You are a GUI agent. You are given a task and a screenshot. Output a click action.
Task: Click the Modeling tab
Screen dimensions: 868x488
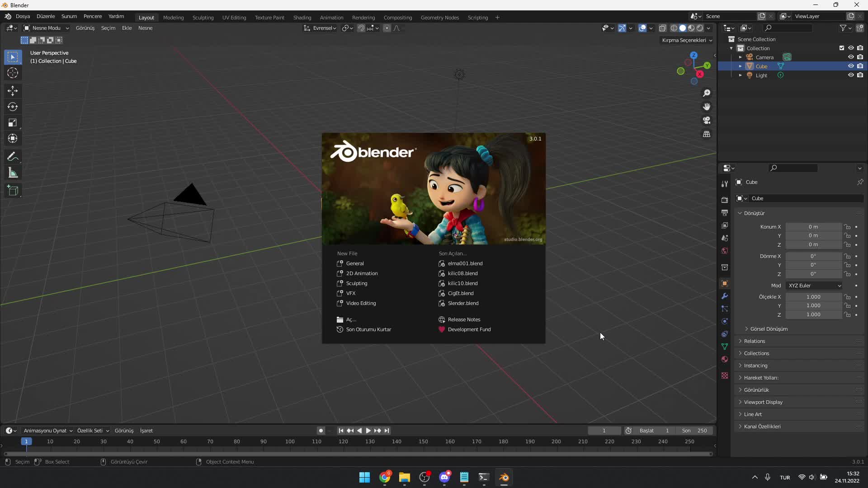tap(174, 17)
